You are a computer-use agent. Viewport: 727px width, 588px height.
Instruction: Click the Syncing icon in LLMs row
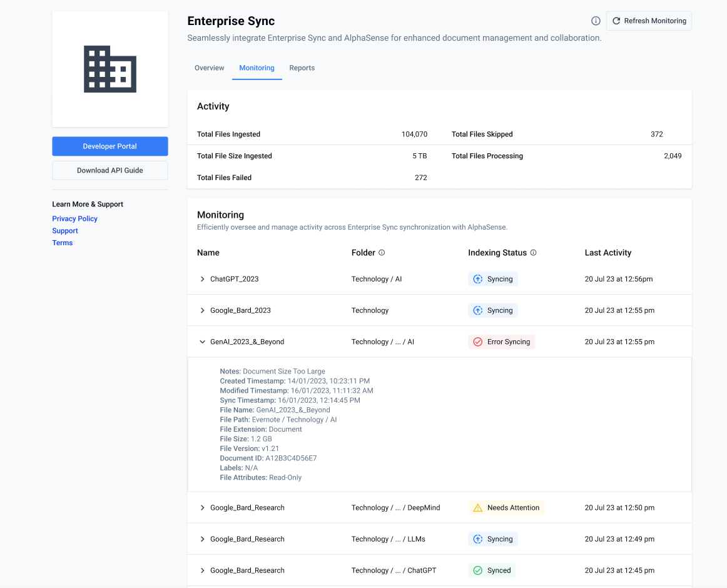coord(477,539)
